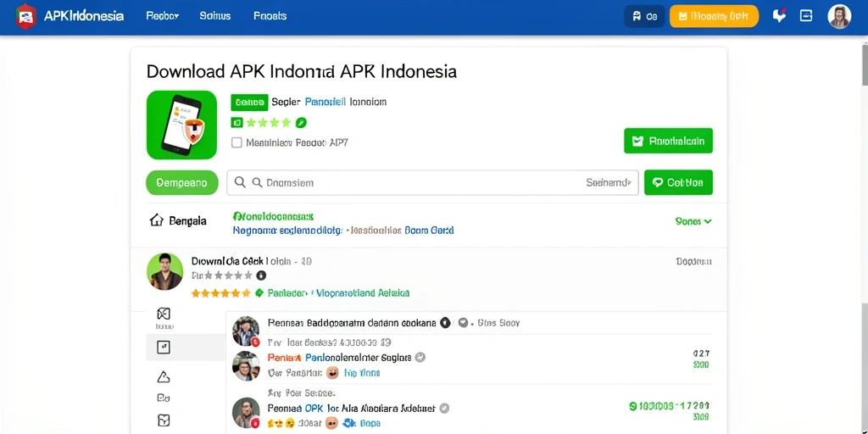This screenshot has height=434, width=868.
Task: Click the home icon beside "Bengala"
Action: 157,220
